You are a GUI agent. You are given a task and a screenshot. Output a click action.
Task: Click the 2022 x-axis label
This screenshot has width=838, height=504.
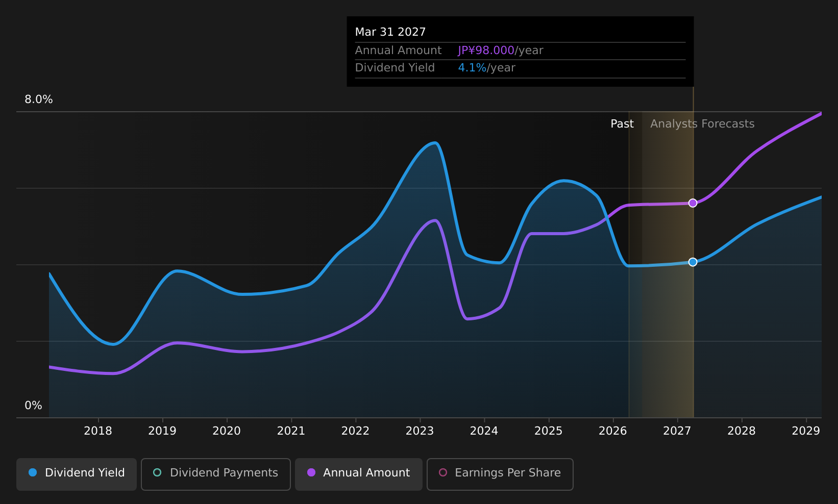[x=355, y=431]
